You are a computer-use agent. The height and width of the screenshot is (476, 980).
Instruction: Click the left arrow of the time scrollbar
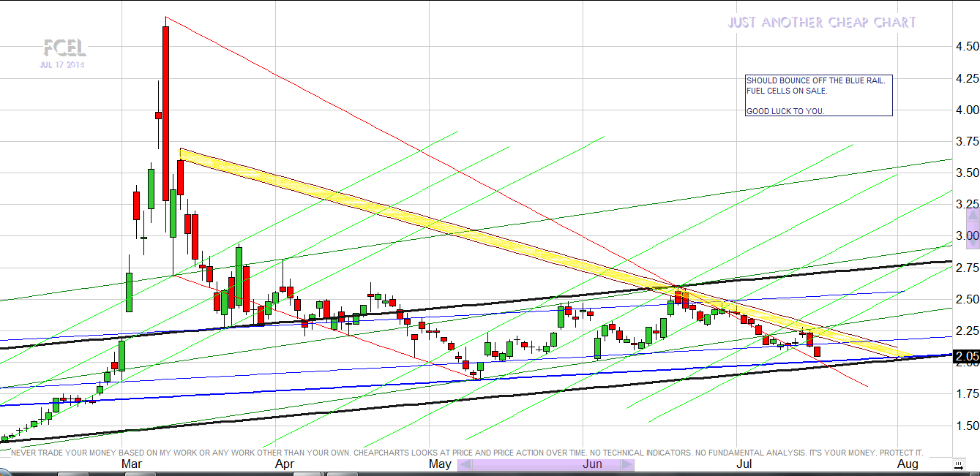pos(464,465)
